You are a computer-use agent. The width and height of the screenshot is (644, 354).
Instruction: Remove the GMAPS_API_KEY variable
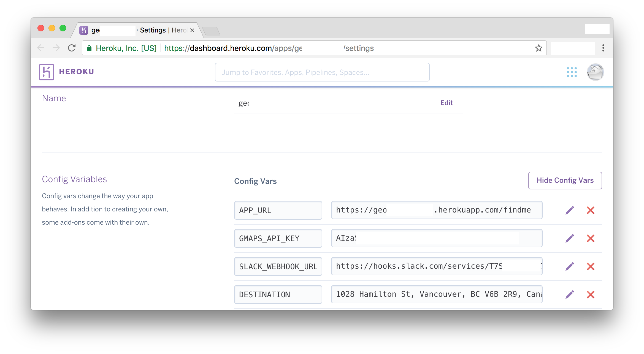(590, 238)
